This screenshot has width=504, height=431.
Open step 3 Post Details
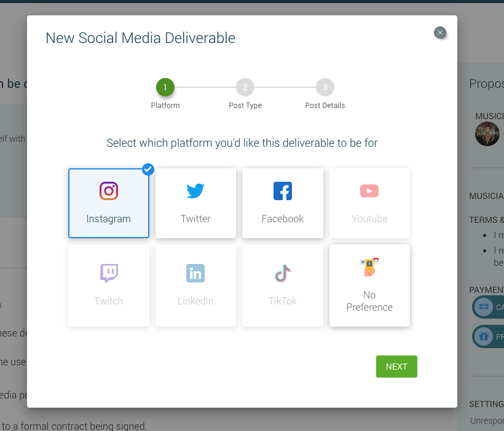coord(325,87)
